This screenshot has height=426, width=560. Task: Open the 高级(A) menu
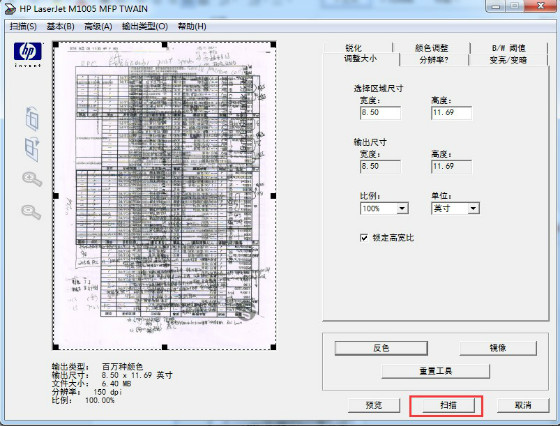tap(98, 26)
